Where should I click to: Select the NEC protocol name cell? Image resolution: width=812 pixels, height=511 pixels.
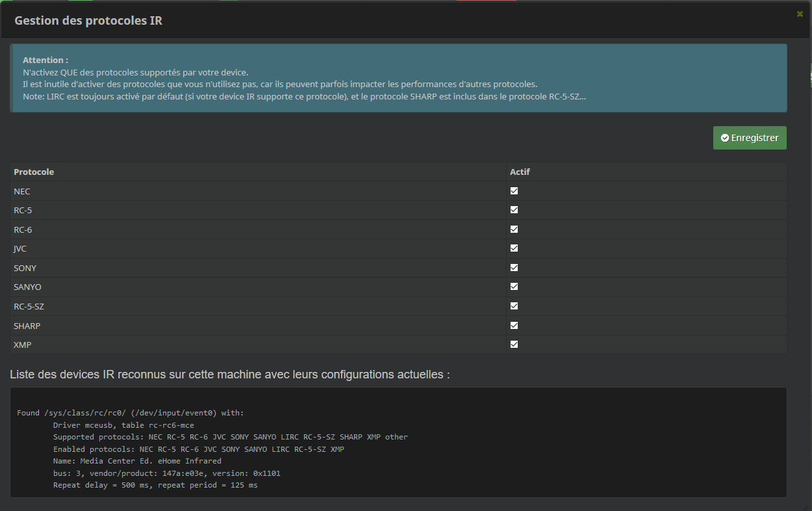22,192
